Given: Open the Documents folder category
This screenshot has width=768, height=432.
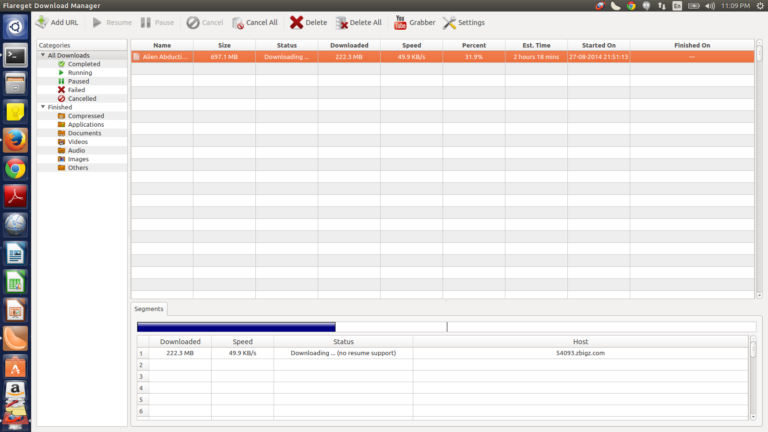Looking at the screenshot, I should (84, 133).
